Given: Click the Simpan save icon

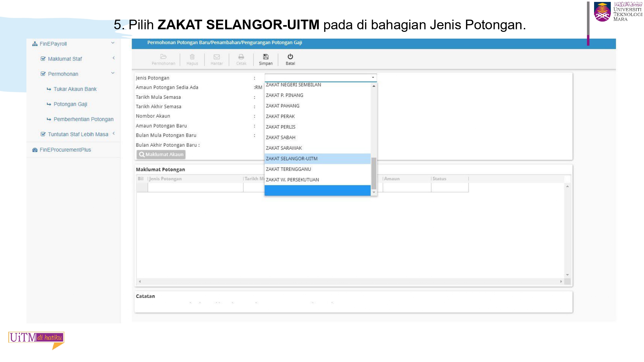Looking at the screenshot, I should [266, 57].
